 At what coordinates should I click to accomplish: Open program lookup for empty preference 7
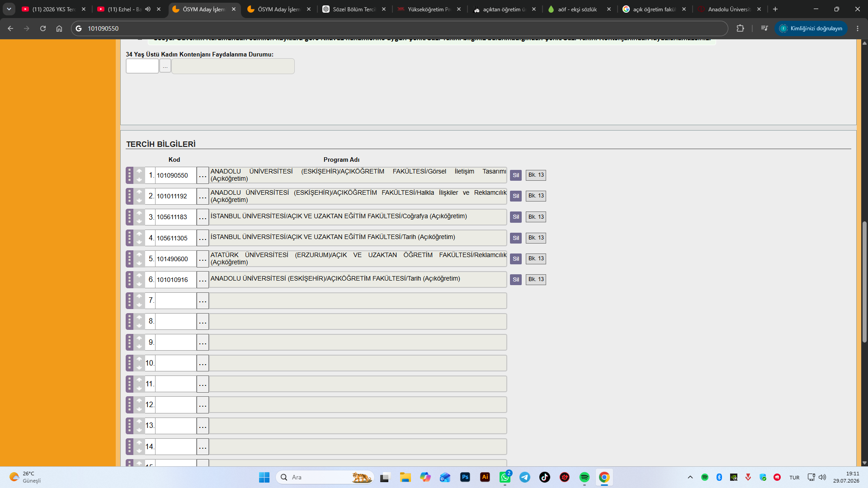[x=203, y=300]
